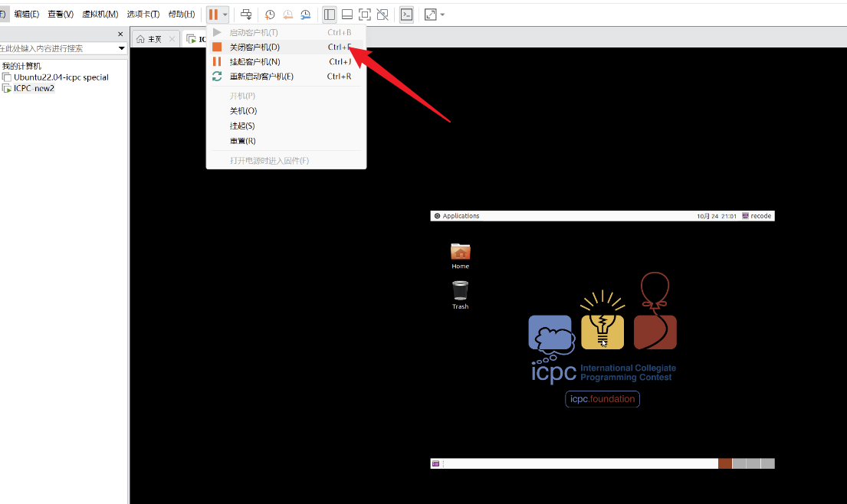Click the Send Ctrl+Alt+Del toolbar icon
The height and width of the screenshot is (504, 847).
(x=246, y=15)
